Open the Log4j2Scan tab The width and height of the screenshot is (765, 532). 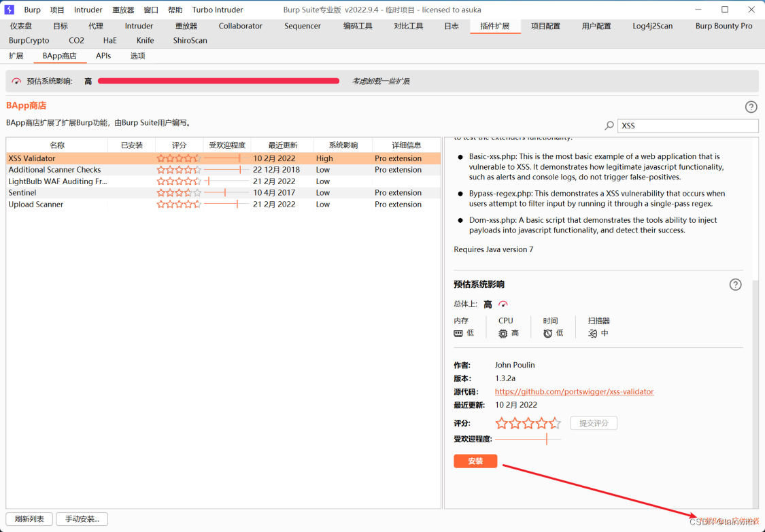pos(652,26)
